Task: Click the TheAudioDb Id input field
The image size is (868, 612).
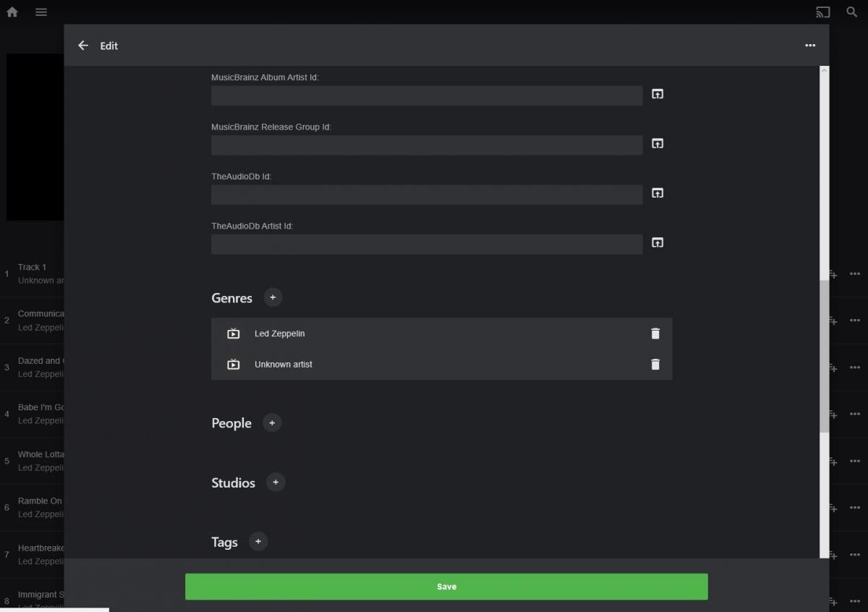Action: coord(427,195)
